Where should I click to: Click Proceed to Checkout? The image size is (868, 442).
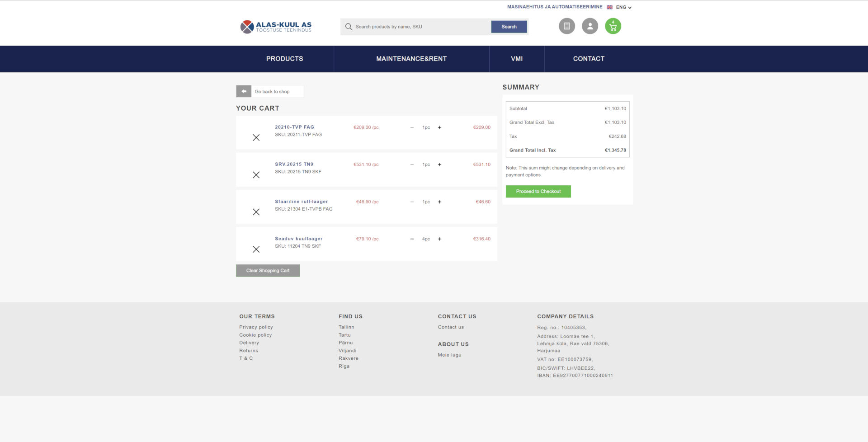click(x=538, y=191)
